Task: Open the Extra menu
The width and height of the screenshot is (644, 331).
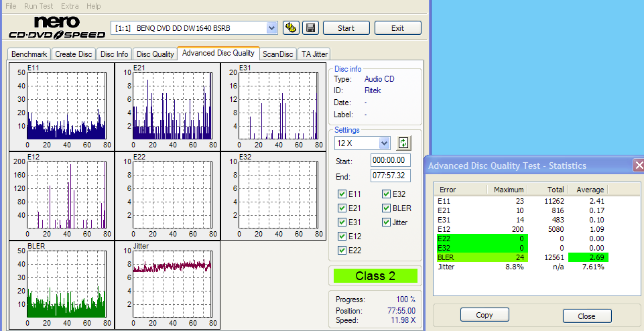Action: 70,6
